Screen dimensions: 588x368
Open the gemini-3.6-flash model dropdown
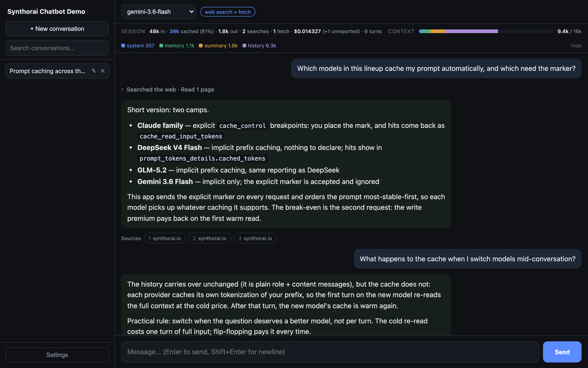point(158,12)
